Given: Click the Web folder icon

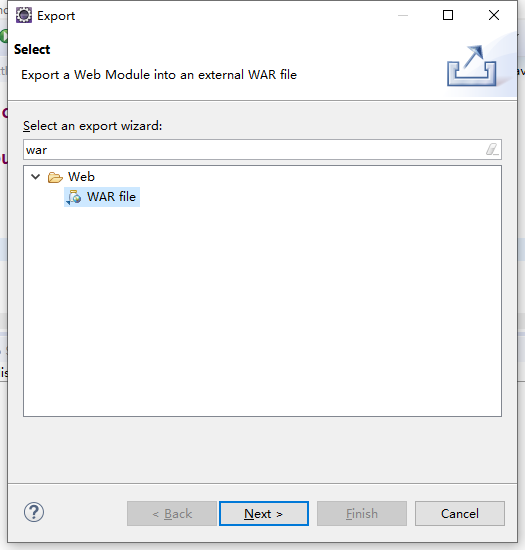Looking at the screenshot, I should (x=55, y=177).
